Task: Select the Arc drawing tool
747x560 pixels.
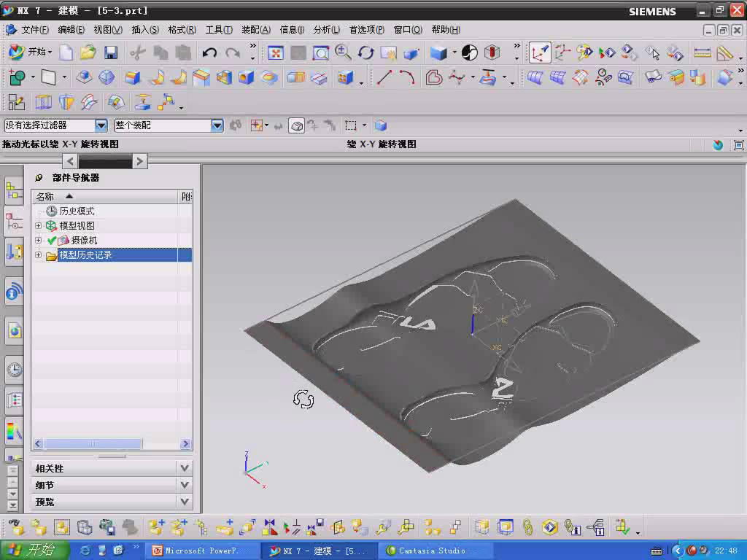Action: [406, 77]
